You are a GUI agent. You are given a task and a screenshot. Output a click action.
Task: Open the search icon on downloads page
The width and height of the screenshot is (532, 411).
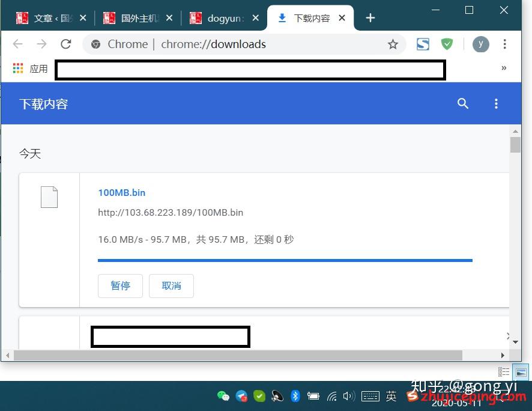point(462,103)
